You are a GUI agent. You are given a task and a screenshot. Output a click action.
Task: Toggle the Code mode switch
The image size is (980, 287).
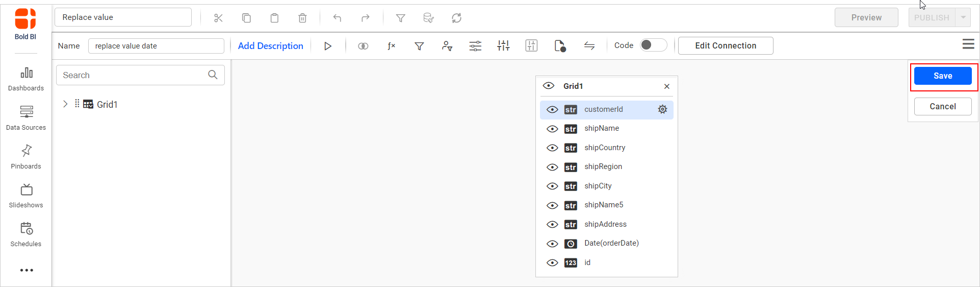tap(653, 45)
